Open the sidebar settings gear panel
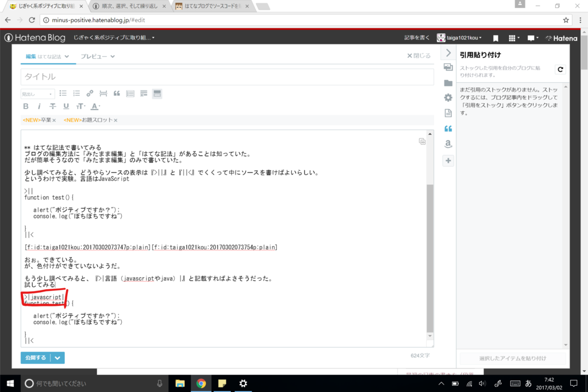This screenshot has height=392, width=588. pos(448,98)
